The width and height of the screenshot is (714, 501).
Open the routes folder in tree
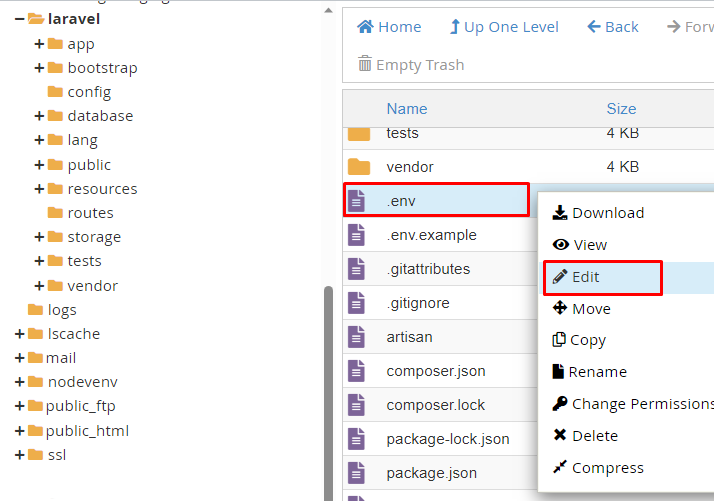tap(80, 213)
